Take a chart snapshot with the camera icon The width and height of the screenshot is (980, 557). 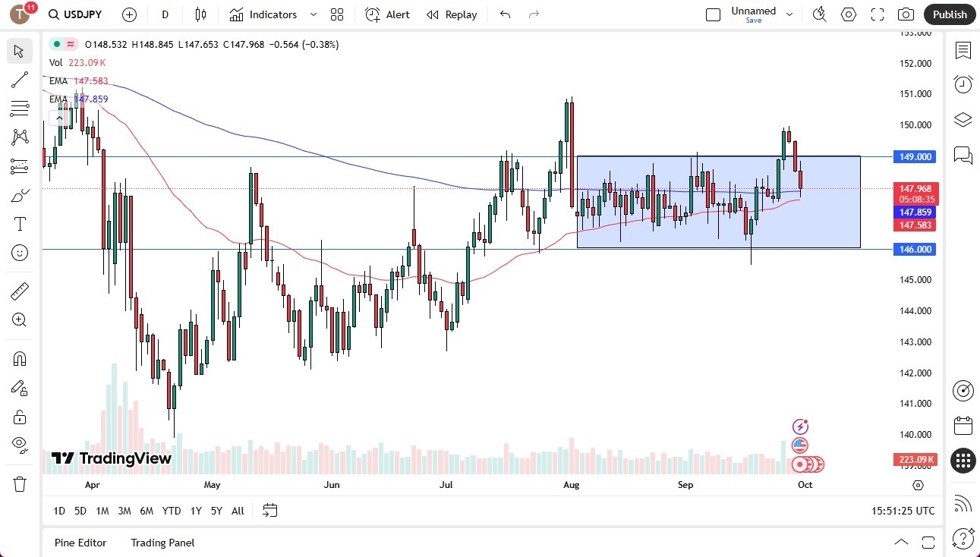coord(906,14)
